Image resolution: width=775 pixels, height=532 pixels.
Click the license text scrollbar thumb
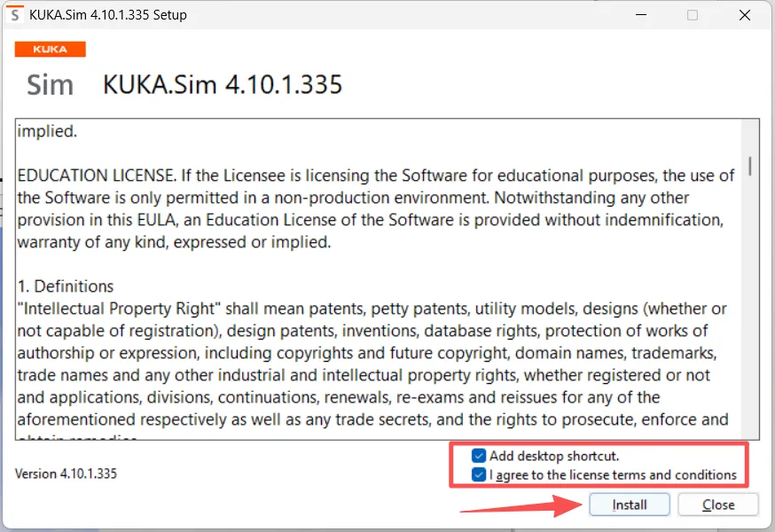(750, 166)
